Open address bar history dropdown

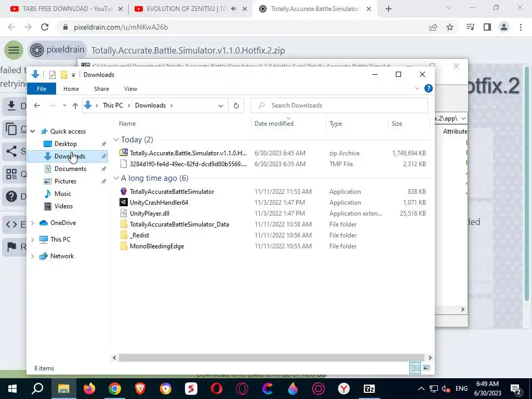click(220, 105)
